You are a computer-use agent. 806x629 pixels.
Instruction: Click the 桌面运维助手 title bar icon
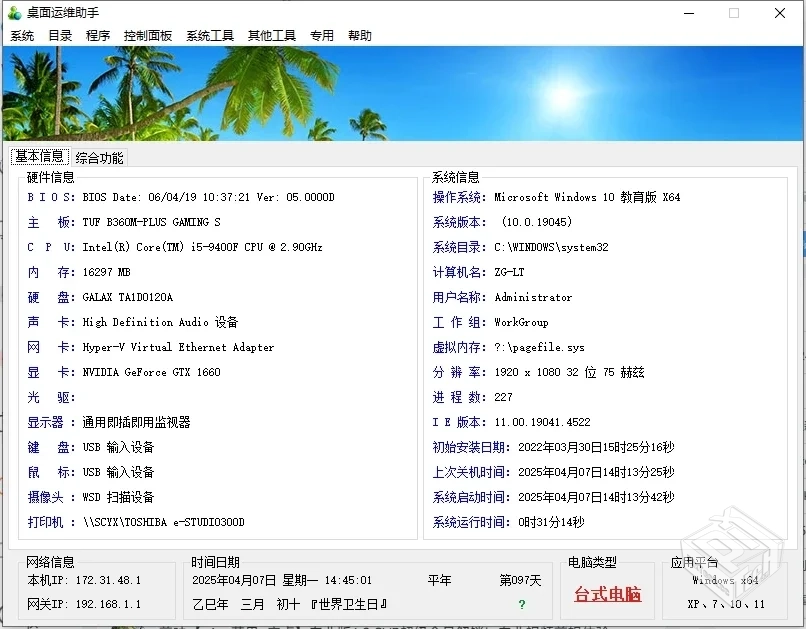pyautogui.click(x=14, y=14)
